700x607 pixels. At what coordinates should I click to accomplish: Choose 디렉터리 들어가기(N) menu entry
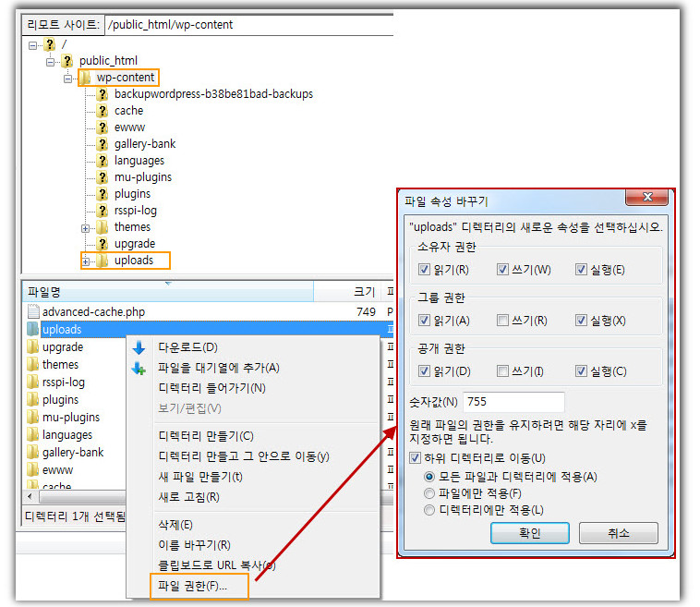(x=254, y=388)
